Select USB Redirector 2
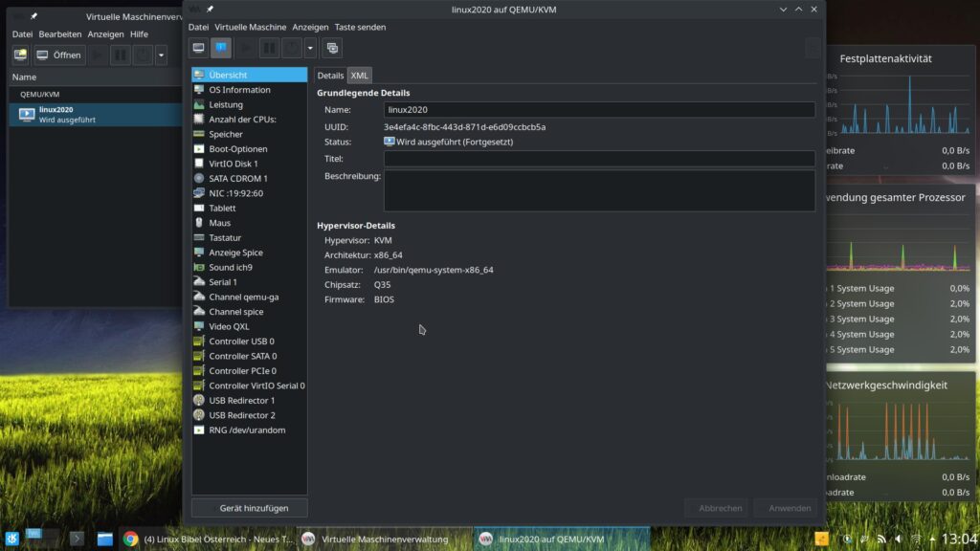 [x=250, y=415]
